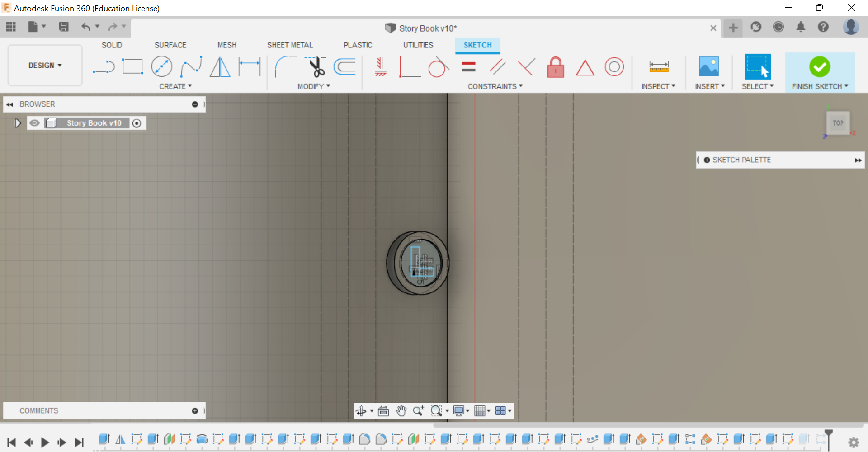The width and height of the screenshot is (868, 452).
Task: Collapse the BROWSER panel arrows
Action: pyautogui.click(x=9, y=104)
